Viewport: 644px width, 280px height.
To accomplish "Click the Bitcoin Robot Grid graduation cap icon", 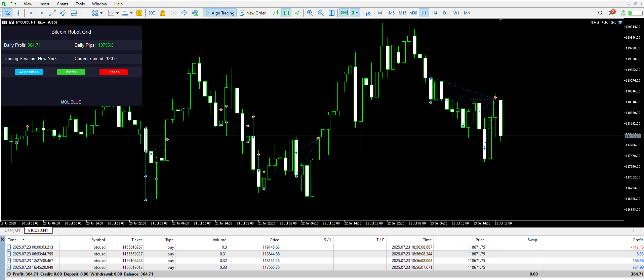I will click(x=620, y=23).
